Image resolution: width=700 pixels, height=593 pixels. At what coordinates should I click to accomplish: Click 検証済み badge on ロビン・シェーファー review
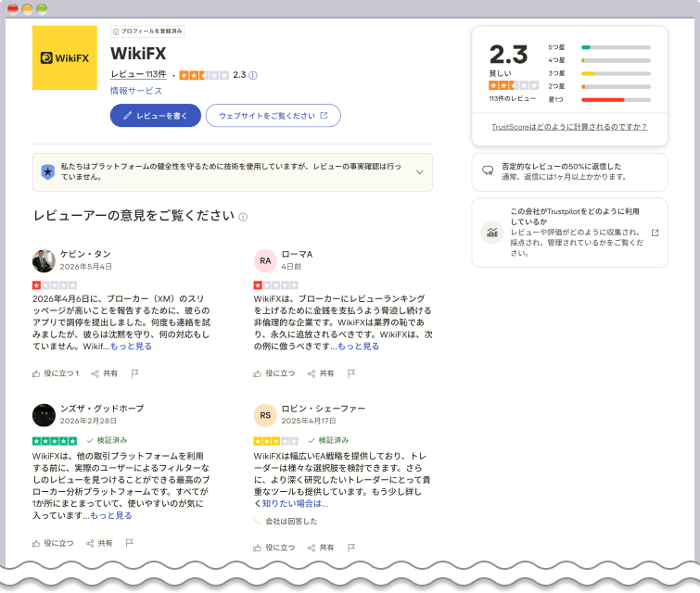click(x=328, y=441)
